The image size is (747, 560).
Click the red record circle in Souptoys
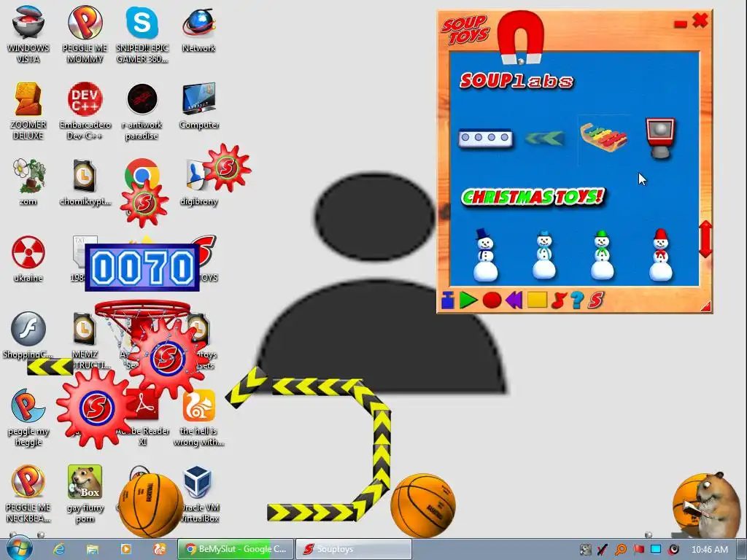coord(492,300)
